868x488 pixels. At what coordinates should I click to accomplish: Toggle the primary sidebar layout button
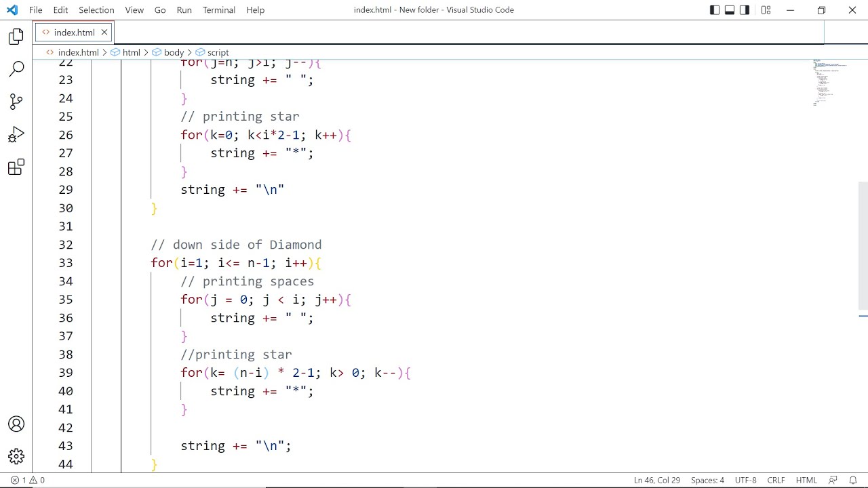tap(715, 10)
